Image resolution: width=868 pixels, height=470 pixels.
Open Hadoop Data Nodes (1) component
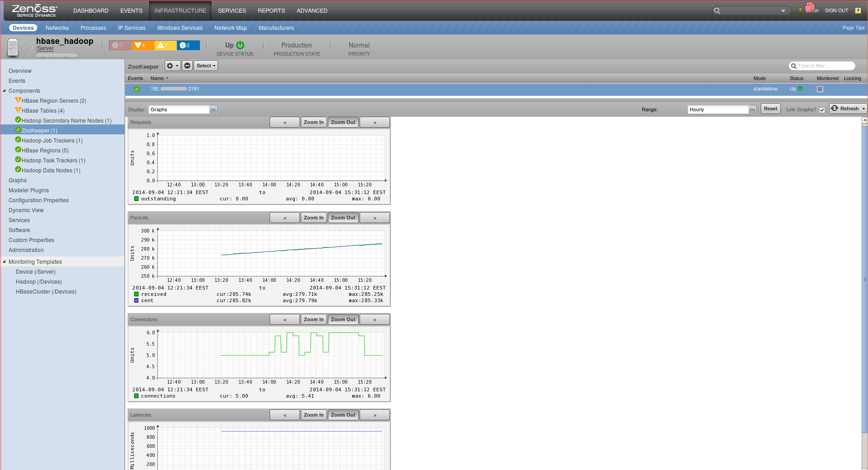[x=51, y=171]
